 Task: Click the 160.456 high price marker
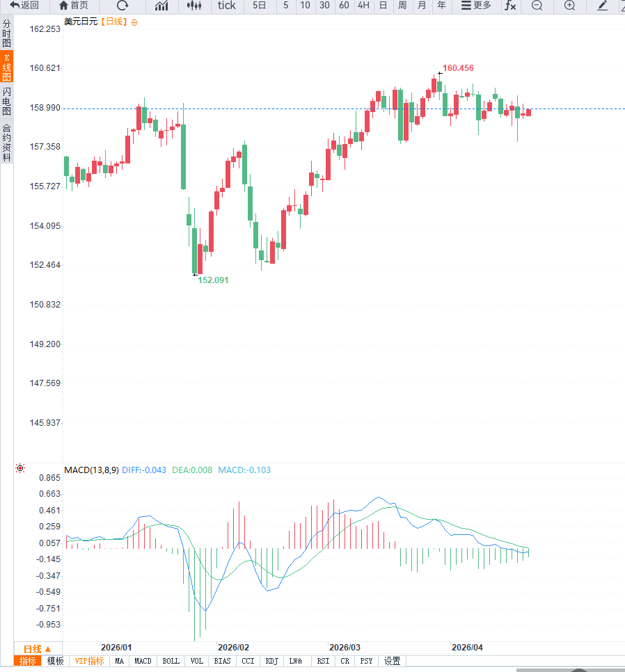(458, 68)
